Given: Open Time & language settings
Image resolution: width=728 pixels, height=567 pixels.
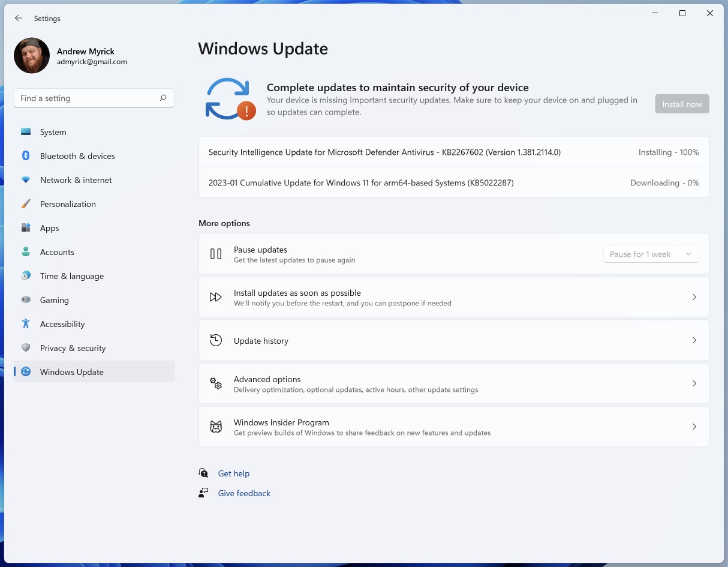Looking at the screenshot, I should pos(94,276).
